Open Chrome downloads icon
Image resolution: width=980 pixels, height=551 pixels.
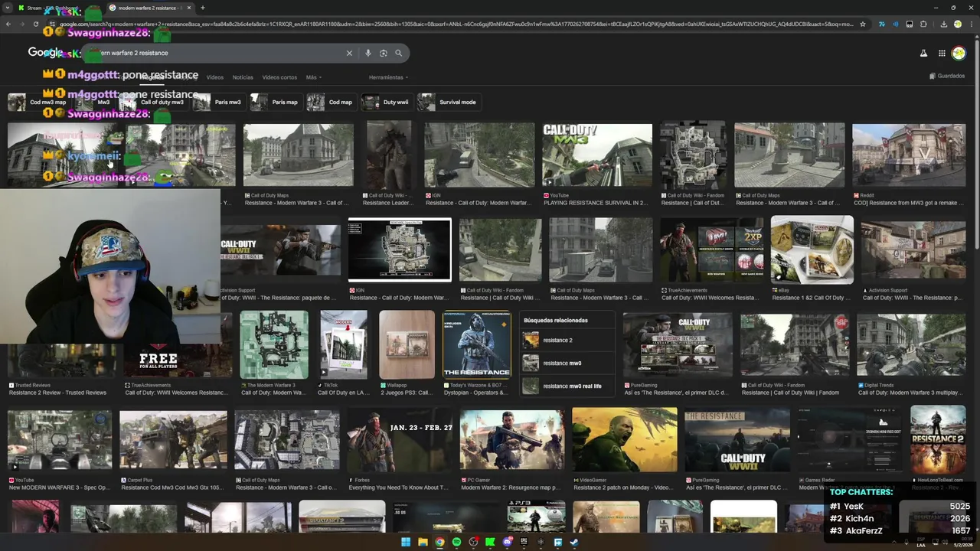click(943, 24)
